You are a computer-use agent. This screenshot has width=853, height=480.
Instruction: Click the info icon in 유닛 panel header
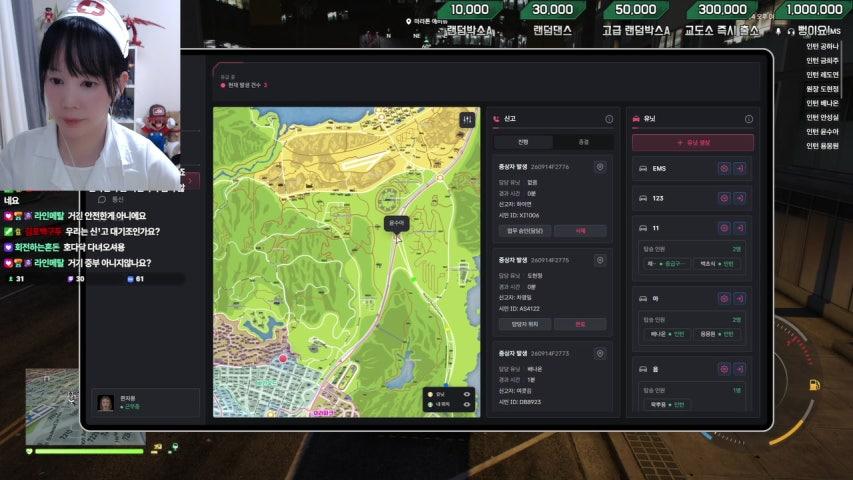pyautogui.click(x=749, y=119)
